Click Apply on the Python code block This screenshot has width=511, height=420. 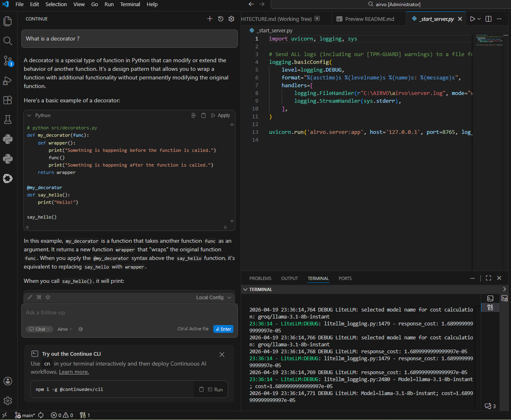coord(221,115)
